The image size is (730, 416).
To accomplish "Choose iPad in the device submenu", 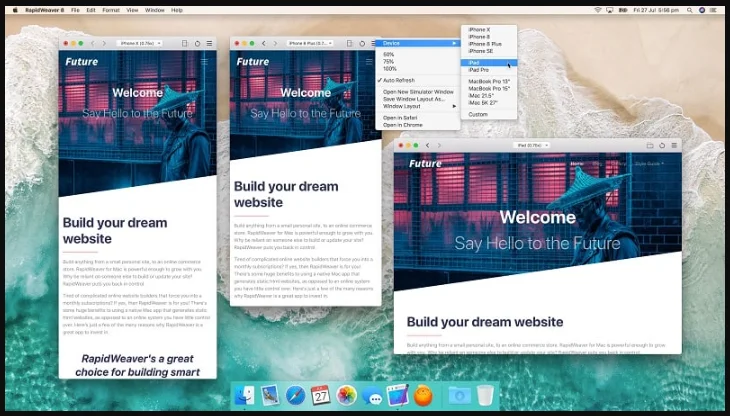I will [489, 62].
